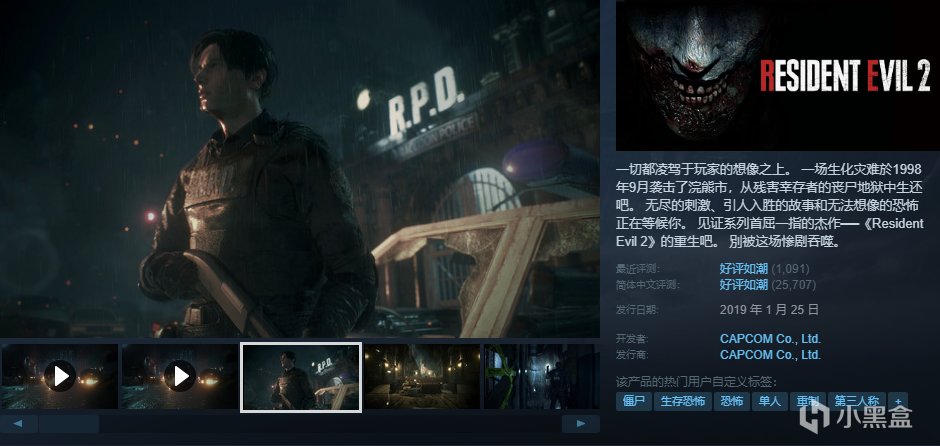Screen dimensions: 940x446
Task: Click the plus button to add tags
Action: point(898,402)
